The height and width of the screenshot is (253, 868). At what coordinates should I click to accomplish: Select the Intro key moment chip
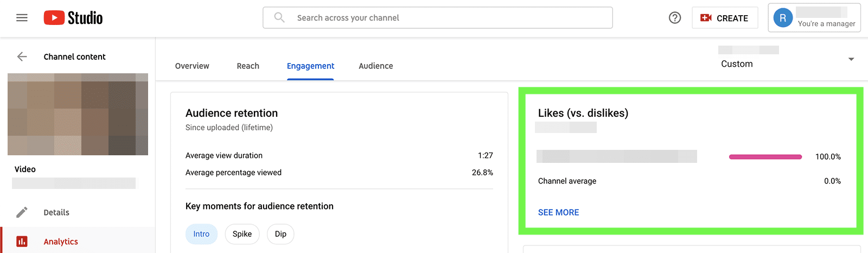coord(201,234)
